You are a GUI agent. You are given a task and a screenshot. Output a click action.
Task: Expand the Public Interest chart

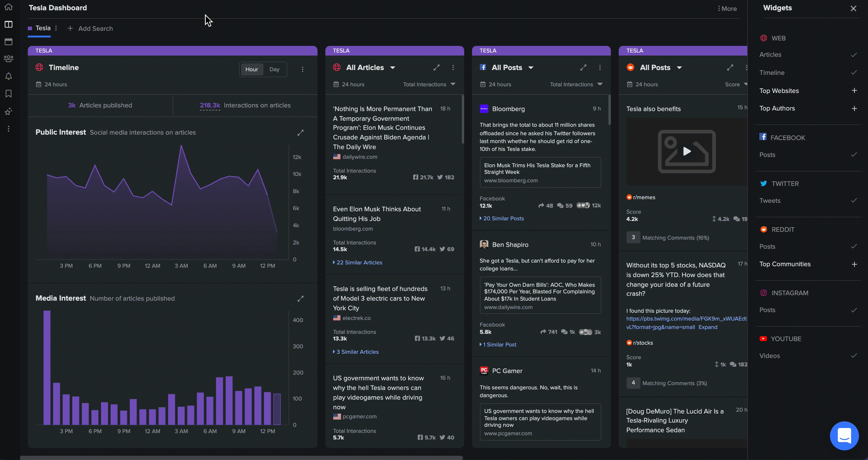click(300, 133)
